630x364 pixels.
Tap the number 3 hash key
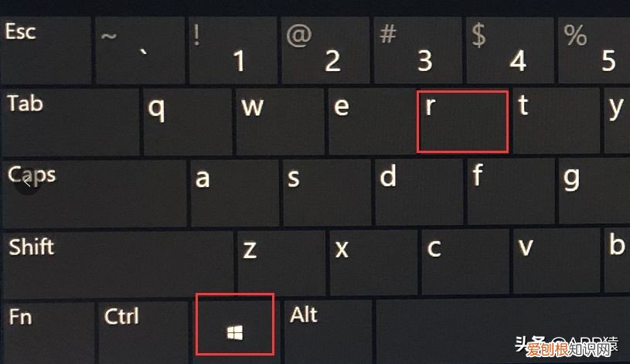click(418, 49)
